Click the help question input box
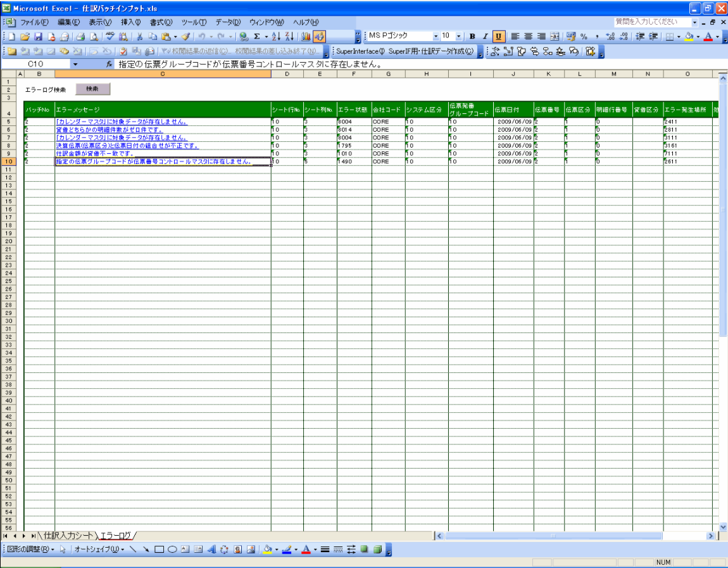Screen dimensions: 728x568 click(652, 22)
